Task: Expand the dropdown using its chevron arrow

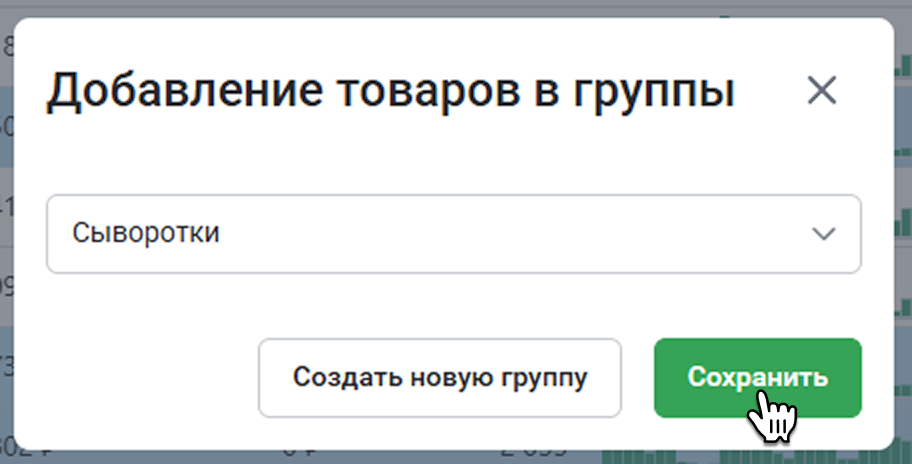Action: (x=824, y=234)
